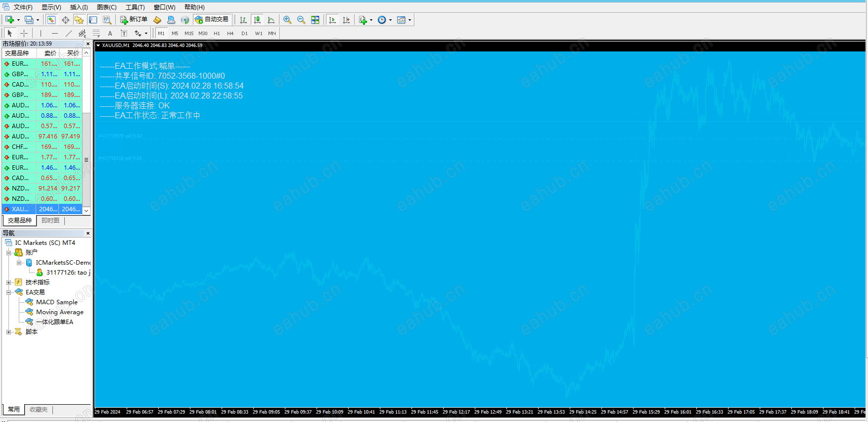Select the MACD Sample expert advisor
868x422 pixels.
(56, 302)
